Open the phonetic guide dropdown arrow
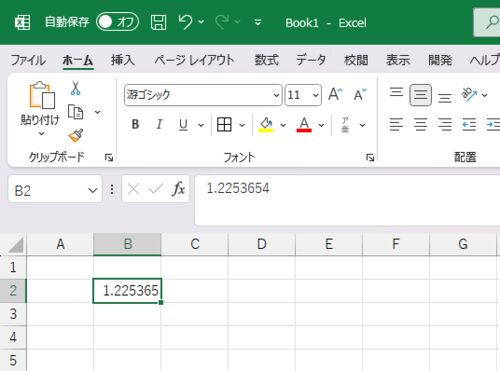The height and width of the screenshot is (371, 500). tap(363, 125)
